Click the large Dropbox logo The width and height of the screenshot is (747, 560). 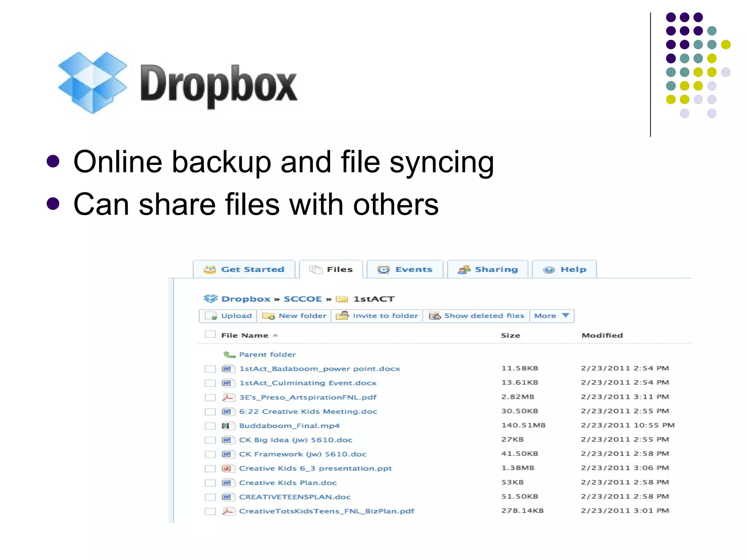point(178,83)
